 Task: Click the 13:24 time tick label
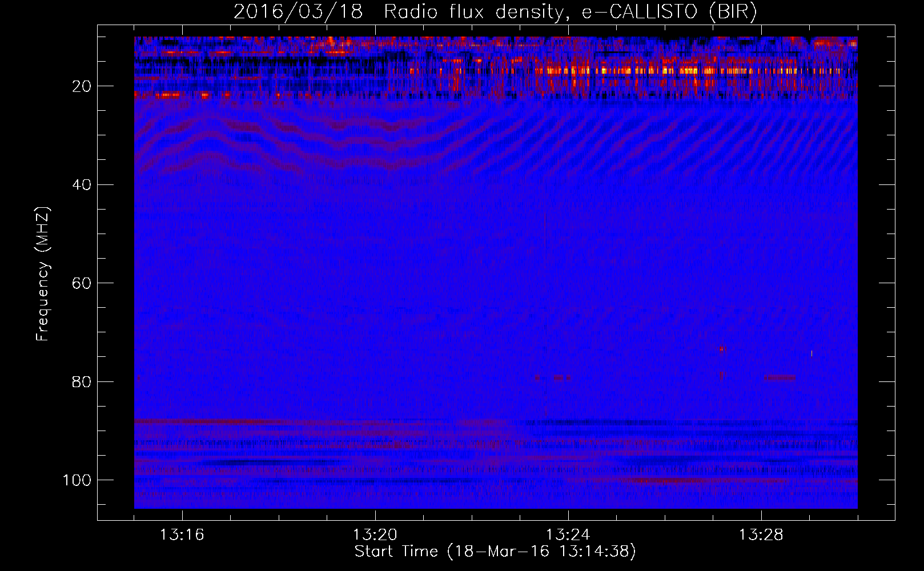coord(568,535)
